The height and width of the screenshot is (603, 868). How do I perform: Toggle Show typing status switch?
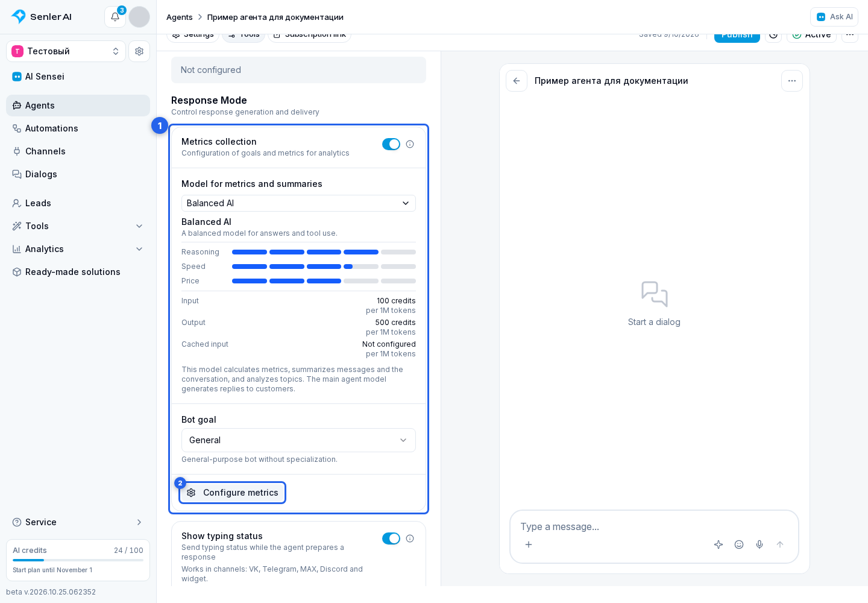391,538
